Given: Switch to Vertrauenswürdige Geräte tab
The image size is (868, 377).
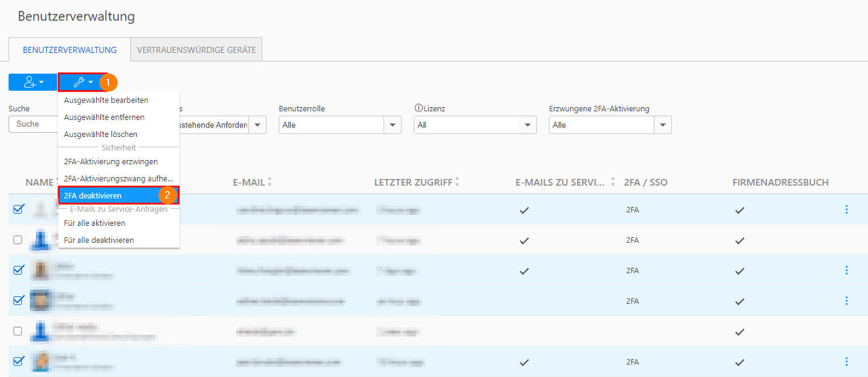Looking at the screenshot, I should [x=196, y=50].
